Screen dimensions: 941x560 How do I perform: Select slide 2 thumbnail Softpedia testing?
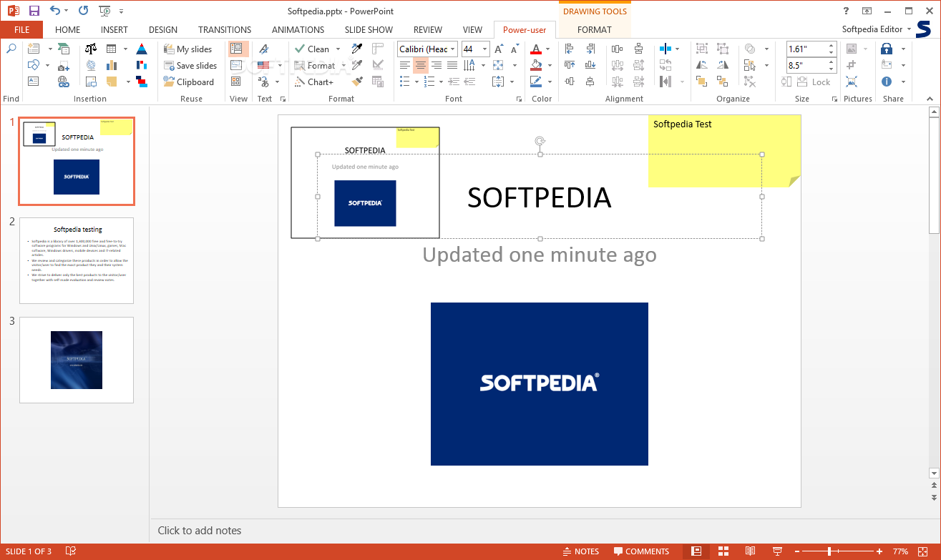point(77,261)
